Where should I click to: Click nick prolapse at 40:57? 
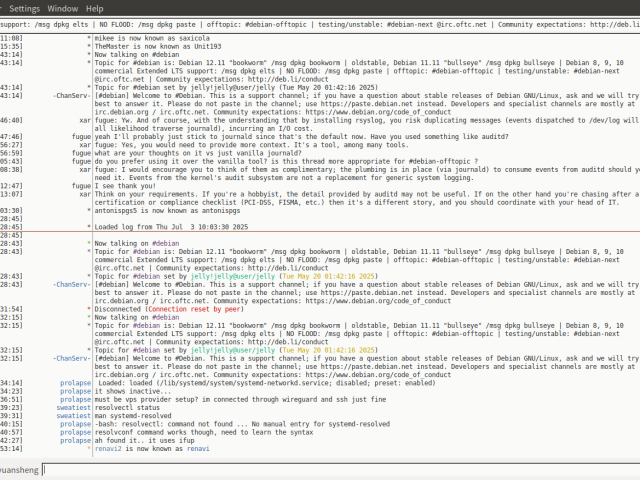point(76,432)
